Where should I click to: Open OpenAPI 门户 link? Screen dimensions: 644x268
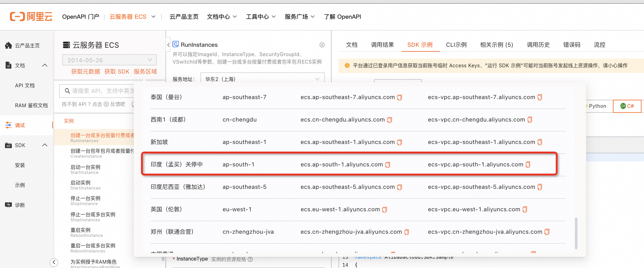coord(81,17)
